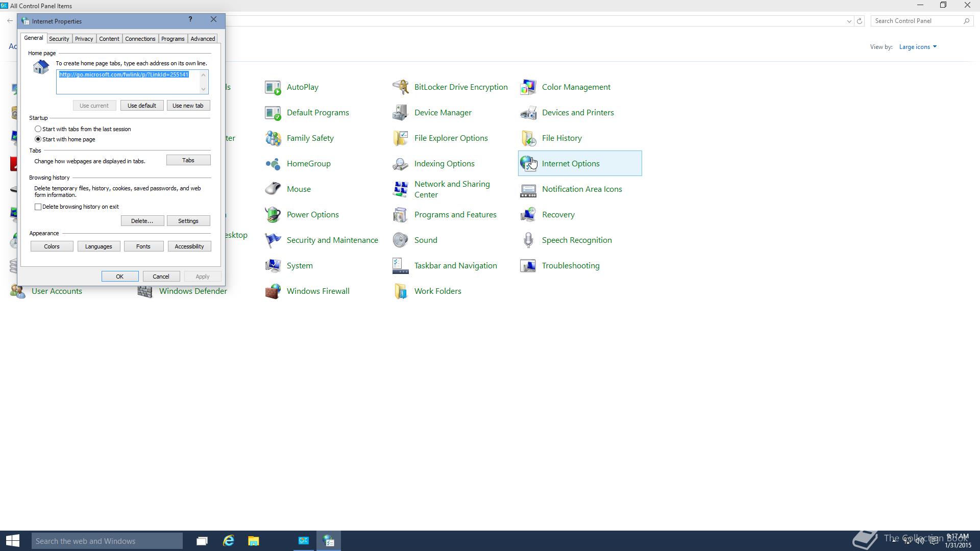Open browsing history Settings button
Image resolution: width=980 pixels, height=551 pixels.
(188, 221)
